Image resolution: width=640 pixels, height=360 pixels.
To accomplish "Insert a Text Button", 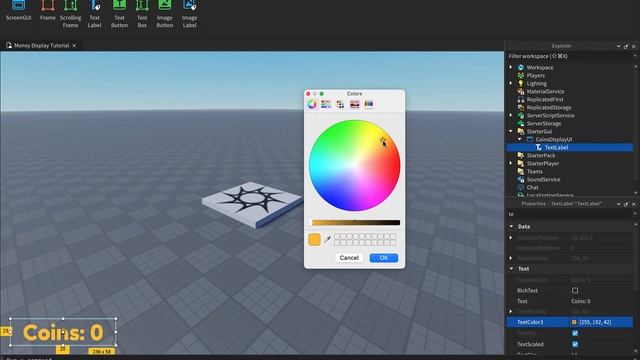I will (119, 14).
